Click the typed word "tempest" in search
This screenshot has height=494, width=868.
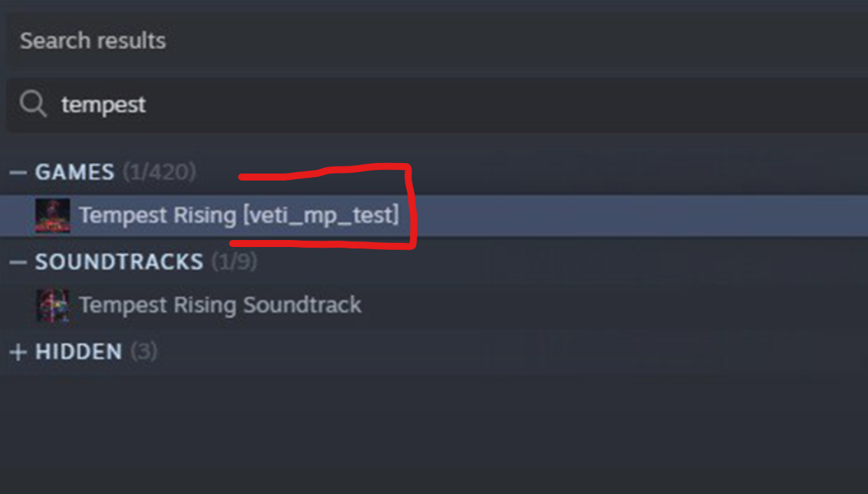104,105
